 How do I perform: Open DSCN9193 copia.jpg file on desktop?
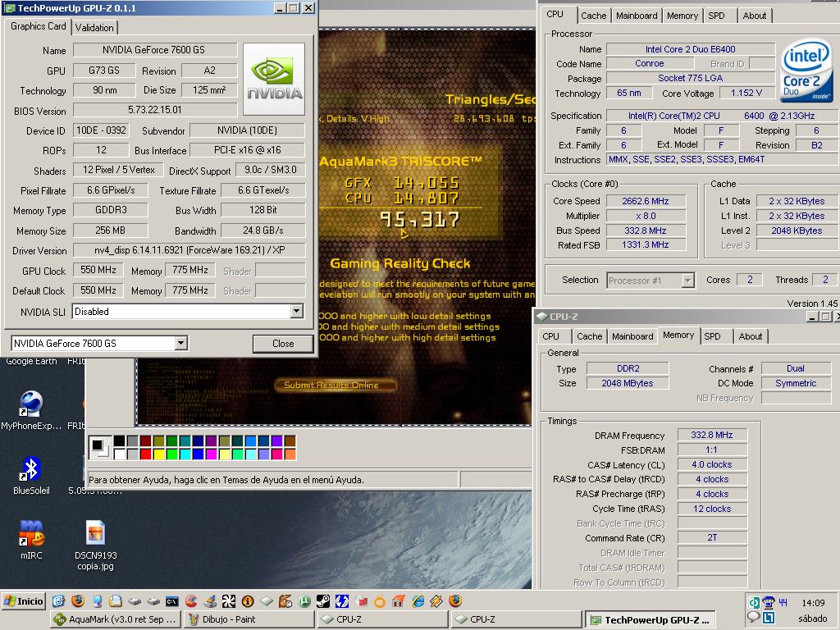pos(95,545)
